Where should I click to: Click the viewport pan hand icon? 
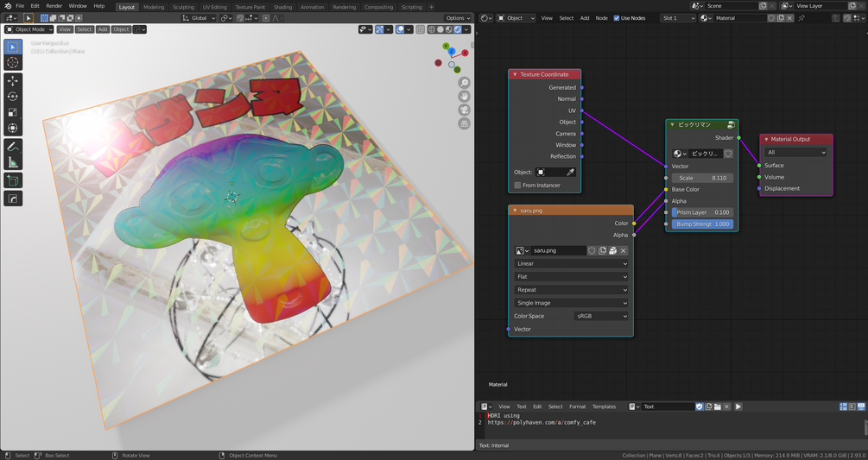[465, 96]
